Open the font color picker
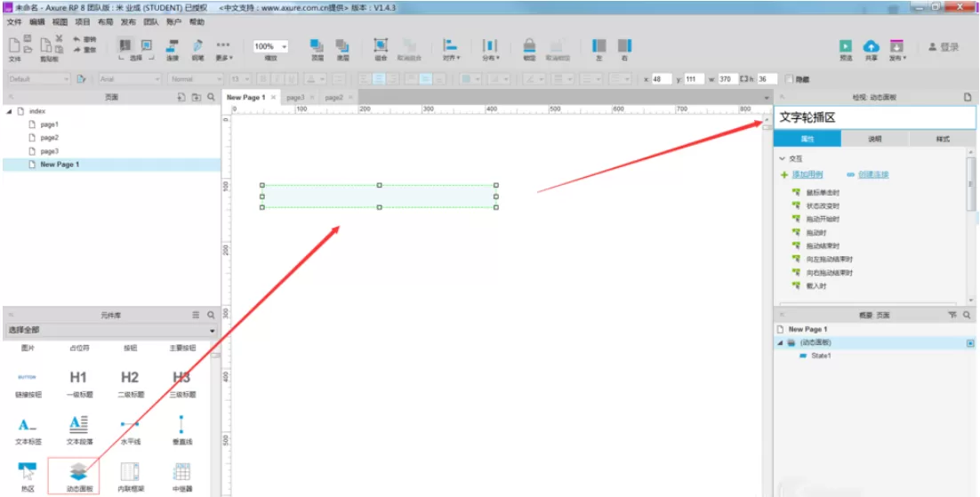The height and width of the screenshot is (497, 980). click(x=314, y=79)
